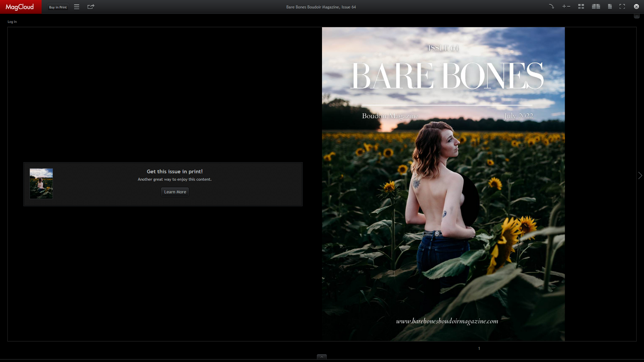Enter fullscreen mode
644x362 pixels.
[622, 6]
